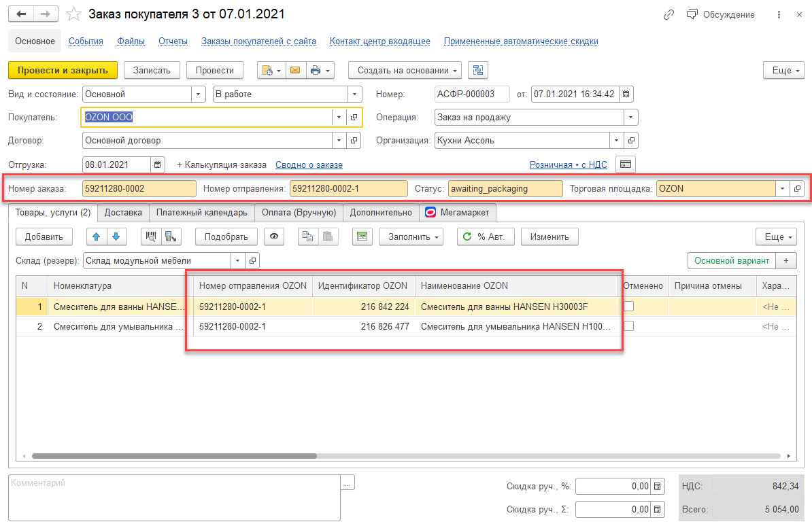Check Отменено box for first row
Screen dimensions: 812x524
[x=629, y=307]
